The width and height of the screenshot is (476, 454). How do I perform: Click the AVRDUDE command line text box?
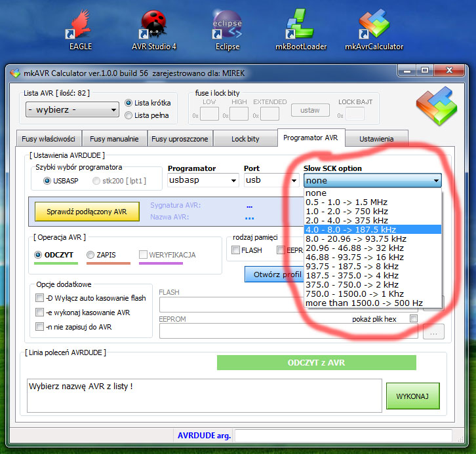205,396
